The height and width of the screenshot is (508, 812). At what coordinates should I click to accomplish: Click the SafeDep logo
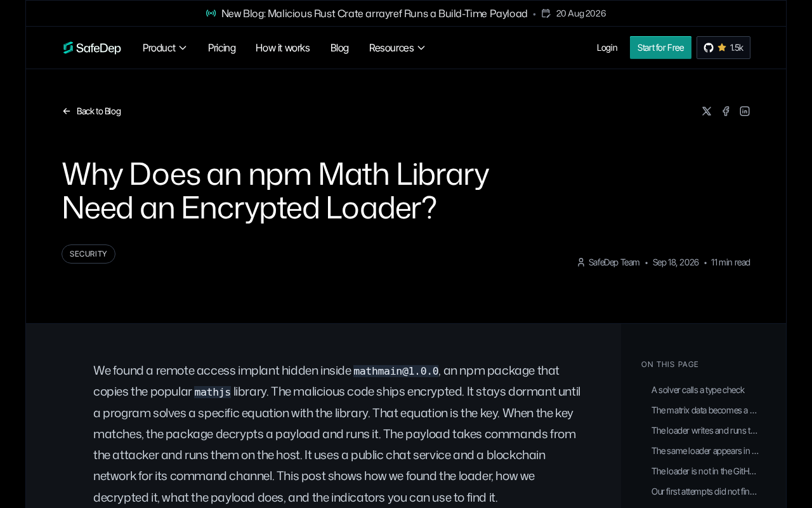(x=92, y=48)
